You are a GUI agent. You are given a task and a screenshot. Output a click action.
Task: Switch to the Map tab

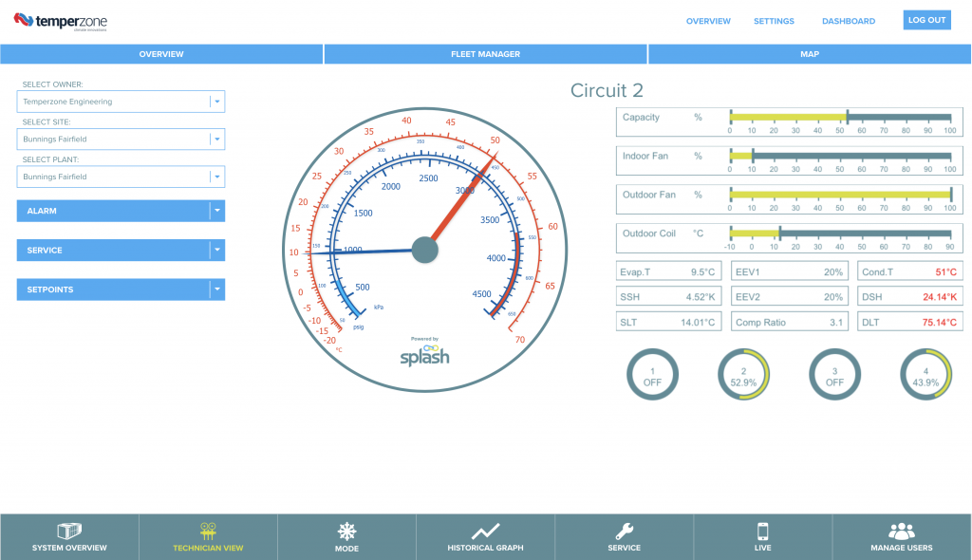pos(809,54)
